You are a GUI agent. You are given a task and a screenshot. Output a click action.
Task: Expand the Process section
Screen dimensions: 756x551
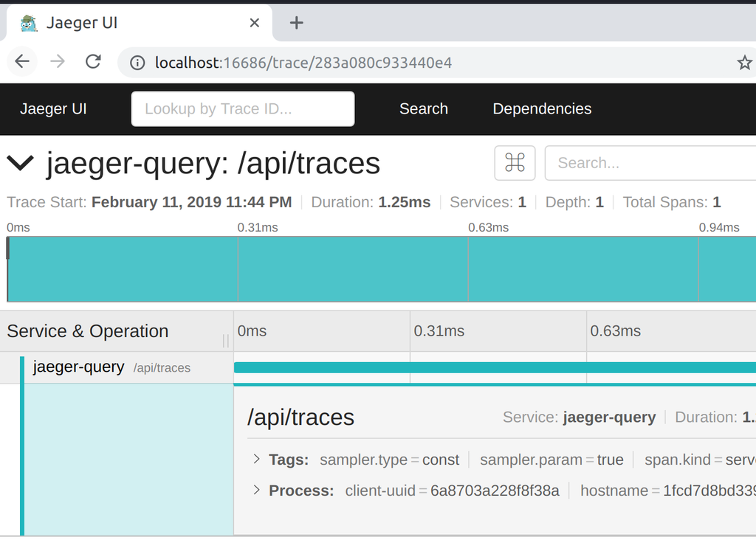point(256,490)
